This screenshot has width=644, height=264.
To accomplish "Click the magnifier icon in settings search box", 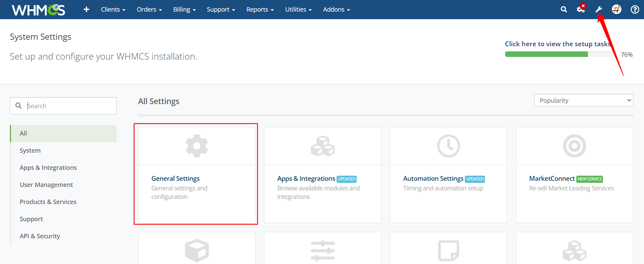I will pyautogui.click(x=18, y=105).
